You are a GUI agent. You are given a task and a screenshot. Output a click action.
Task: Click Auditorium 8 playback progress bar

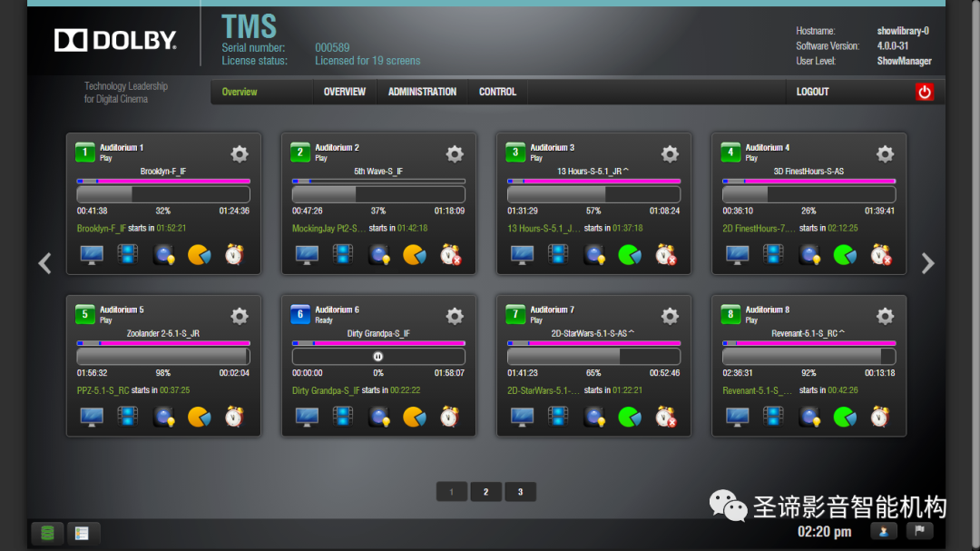point(808,357)
